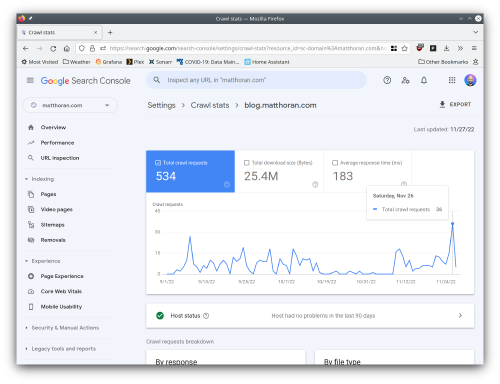Open users and permissions icon

tap(405, 80)
